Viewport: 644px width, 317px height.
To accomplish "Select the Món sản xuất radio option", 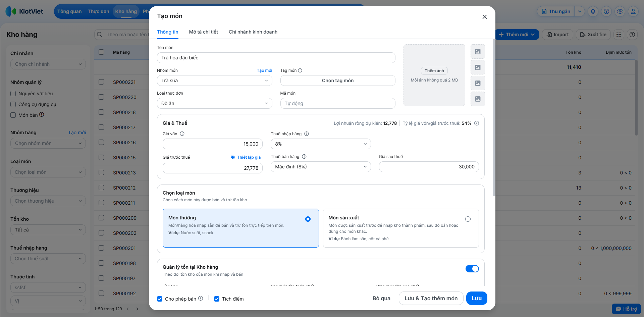I will tap(468, 219).
